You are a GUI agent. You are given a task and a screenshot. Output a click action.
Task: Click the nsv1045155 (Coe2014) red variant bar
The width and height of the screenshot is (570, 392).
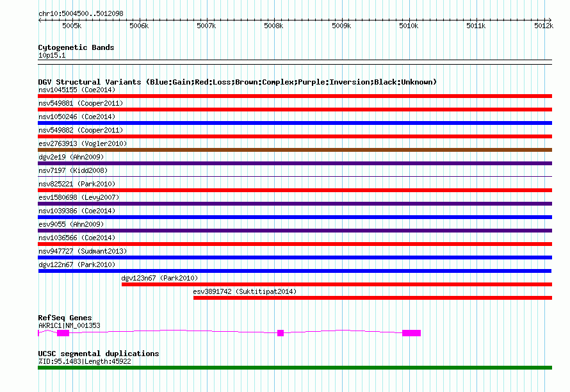[x=295, y=96]
